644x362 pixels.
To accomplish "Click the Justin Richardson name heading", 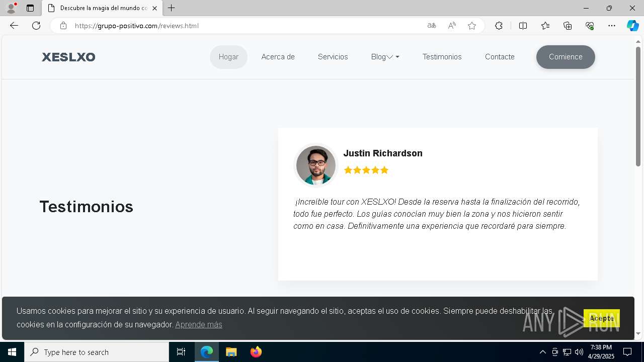I will (383, 153).
